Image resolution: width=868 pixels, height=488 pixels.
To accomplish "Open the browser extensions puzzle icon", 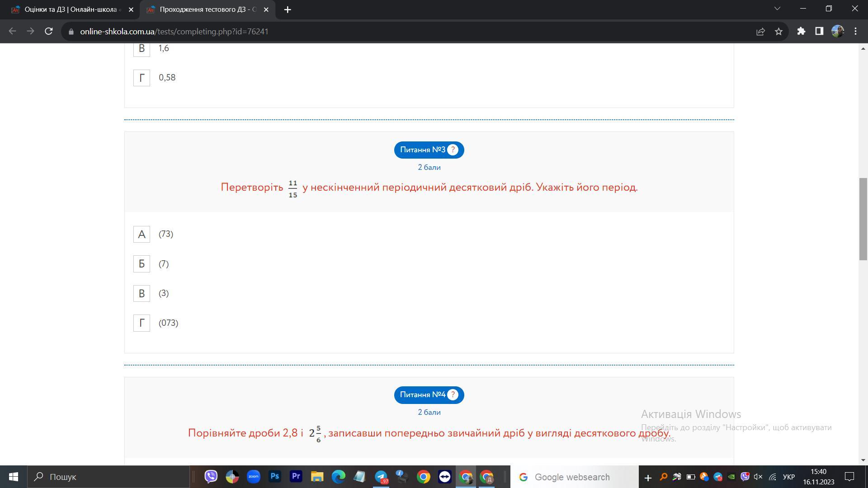I will (x=801, y=32).
